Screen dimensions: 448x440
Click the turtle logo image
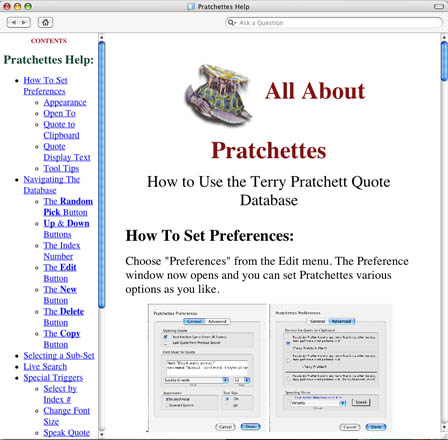pyautogui.click(x=218, y=95)
